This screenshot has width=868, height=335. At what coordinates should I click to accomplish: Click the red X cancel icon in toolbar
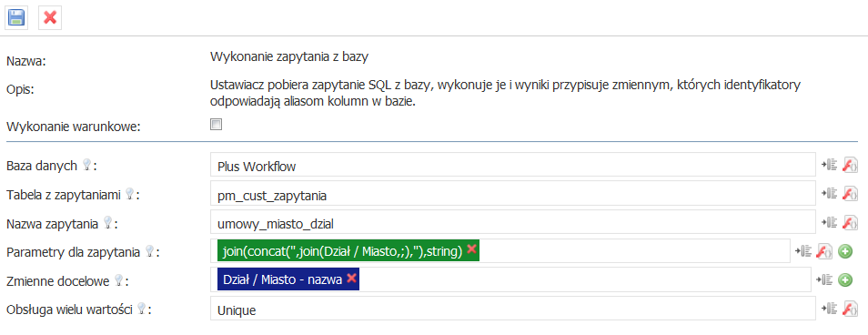pos(50,17)
